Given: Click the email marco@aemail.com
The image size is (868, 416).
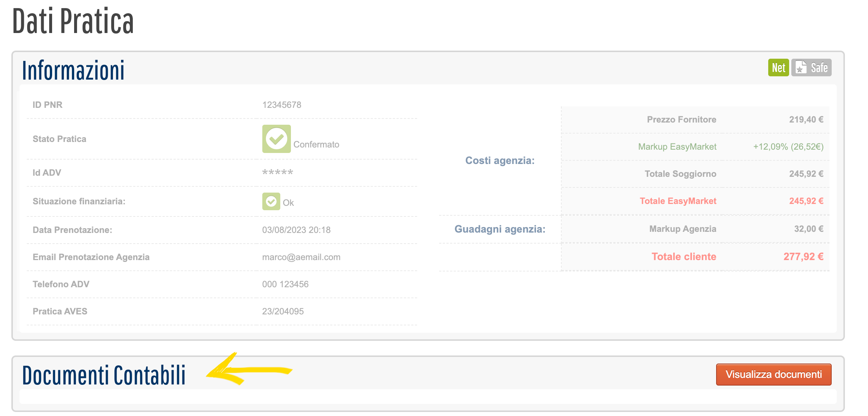Looking at the screenshot, I should 301,257.
